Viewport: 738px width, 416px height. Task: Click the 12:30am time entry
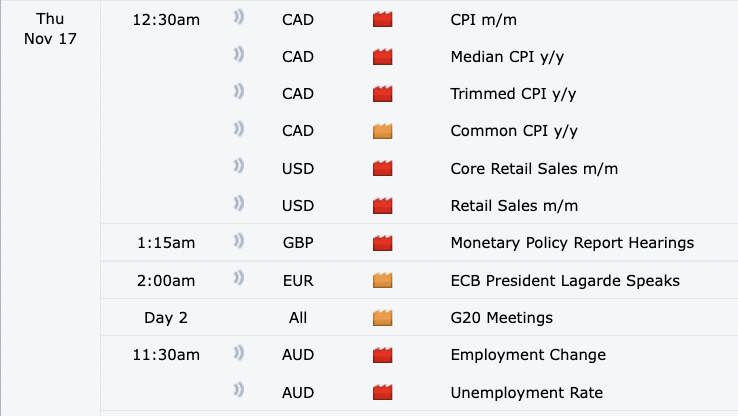coord(165,20)
